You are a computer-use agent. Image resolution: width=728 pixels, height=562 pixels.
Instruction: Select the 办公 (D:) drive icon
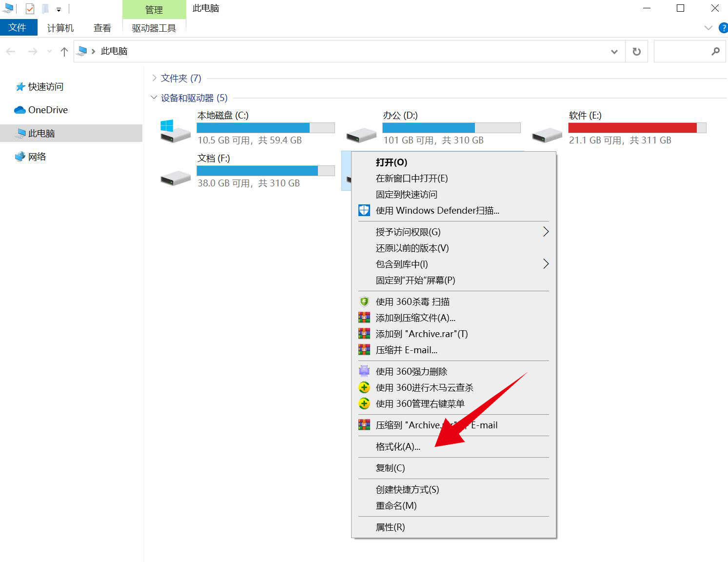point(361,135)
